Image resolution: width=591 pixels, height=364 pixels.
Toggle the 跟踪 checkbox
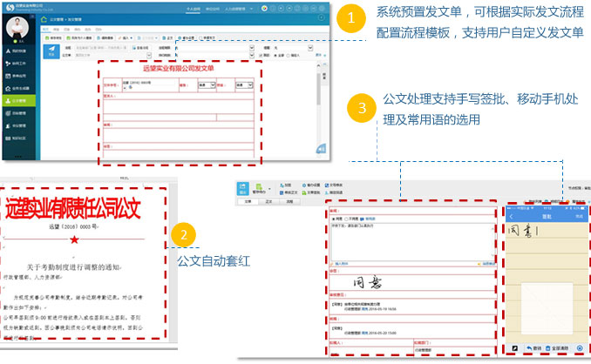click(x=259, y=54)
